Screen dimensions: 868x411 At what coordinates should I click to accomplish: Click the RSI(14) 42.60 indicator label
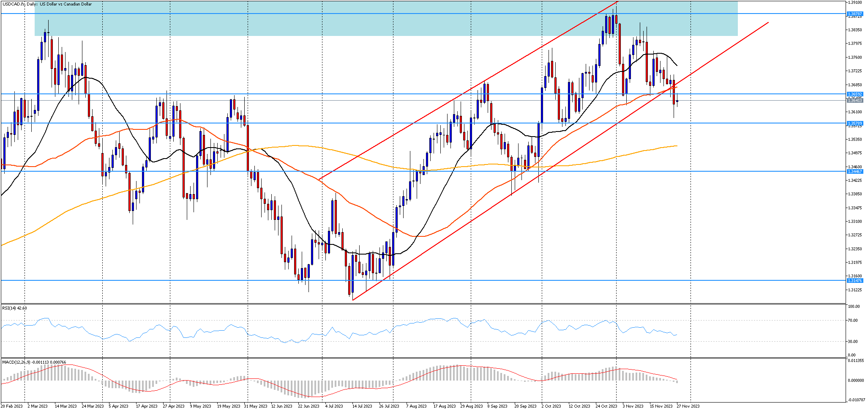tap(15, 308)
